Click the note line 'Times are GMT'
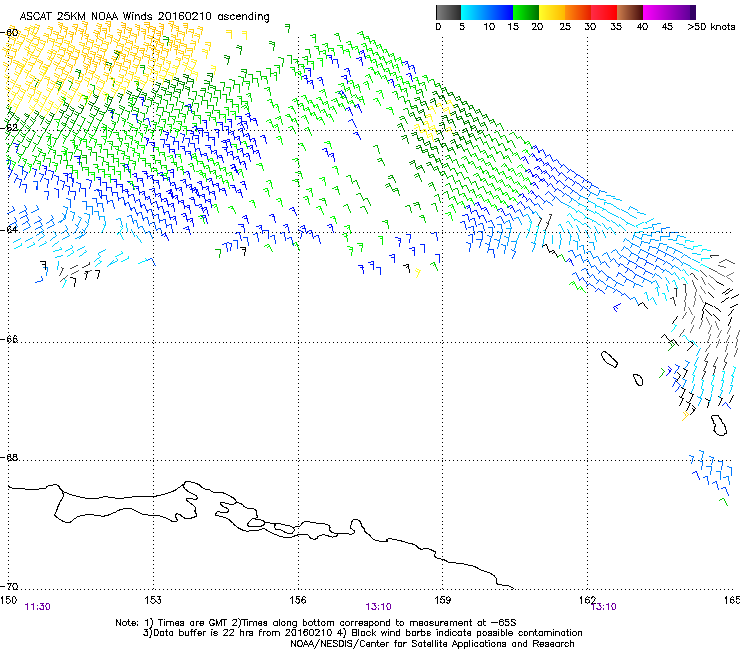 [316, 623]
